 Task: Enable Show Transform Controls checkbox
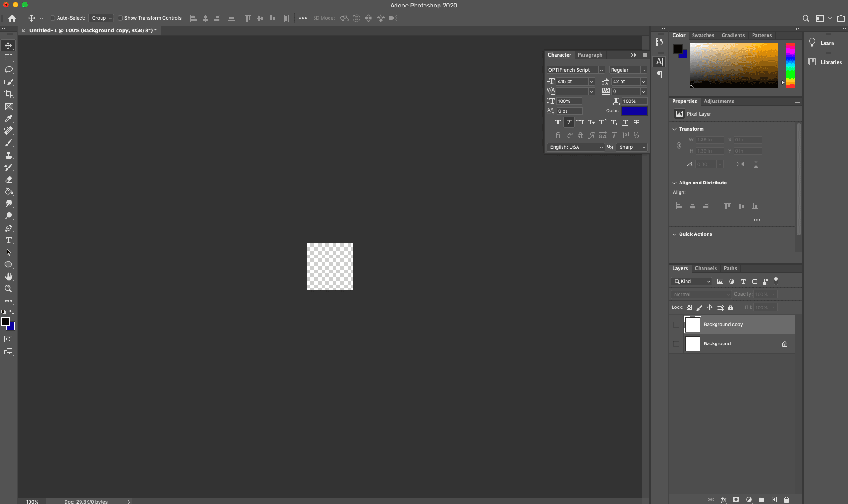click(120, 18)
